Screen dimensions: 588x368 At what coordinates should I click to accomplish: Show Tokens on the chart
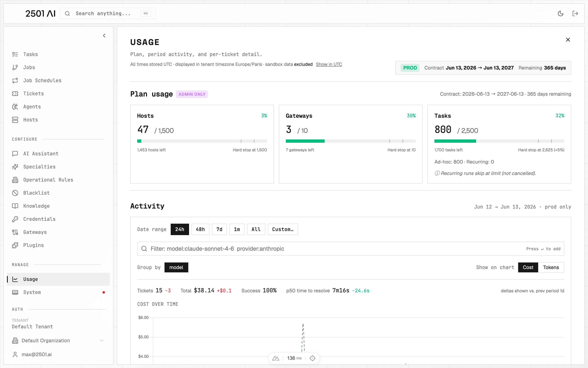point(551,267)
